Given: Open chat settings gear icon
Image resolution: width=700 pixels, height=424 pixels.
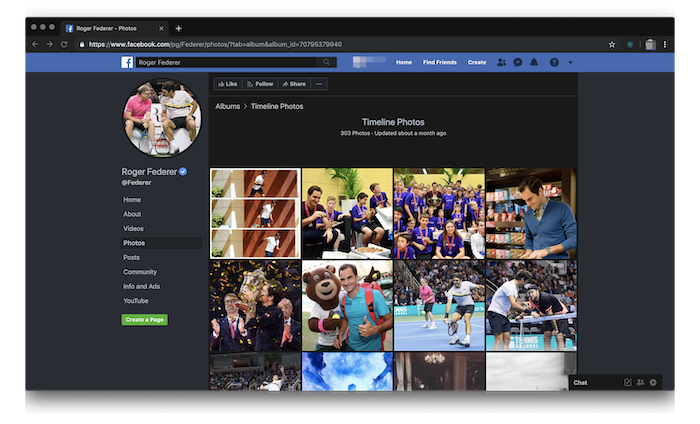Looking at the screenshot, I should point(653,382).
